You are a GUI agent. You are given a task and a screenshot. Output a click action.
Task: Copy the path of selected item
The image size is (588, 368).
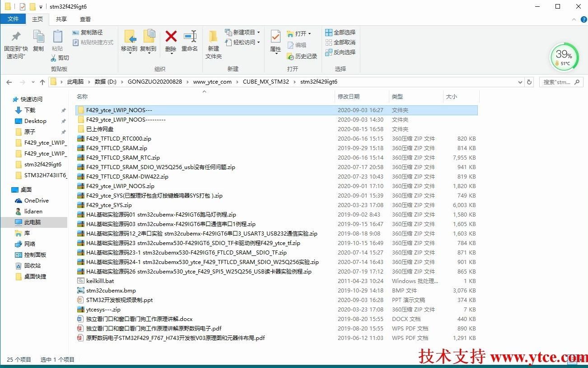pos(89,33)
